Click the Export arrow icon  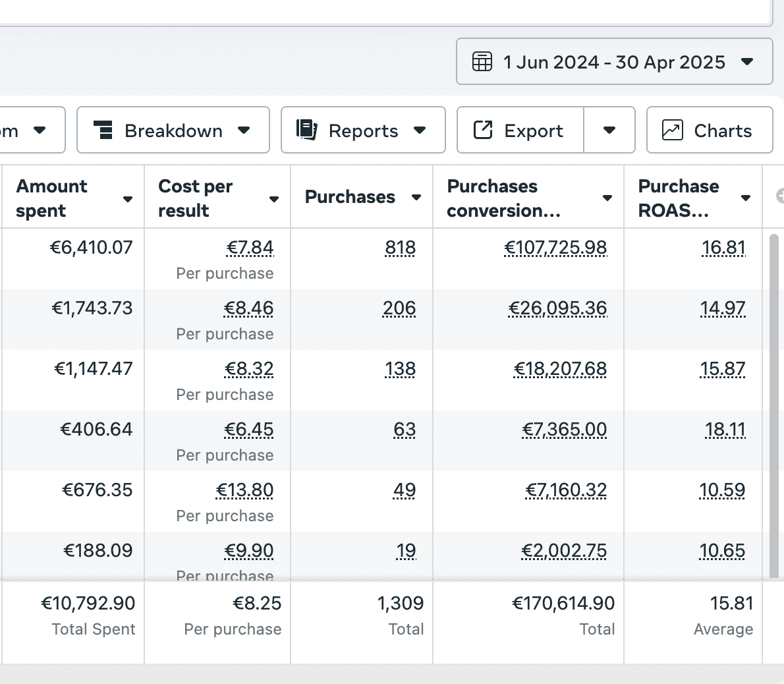point(483,130)
